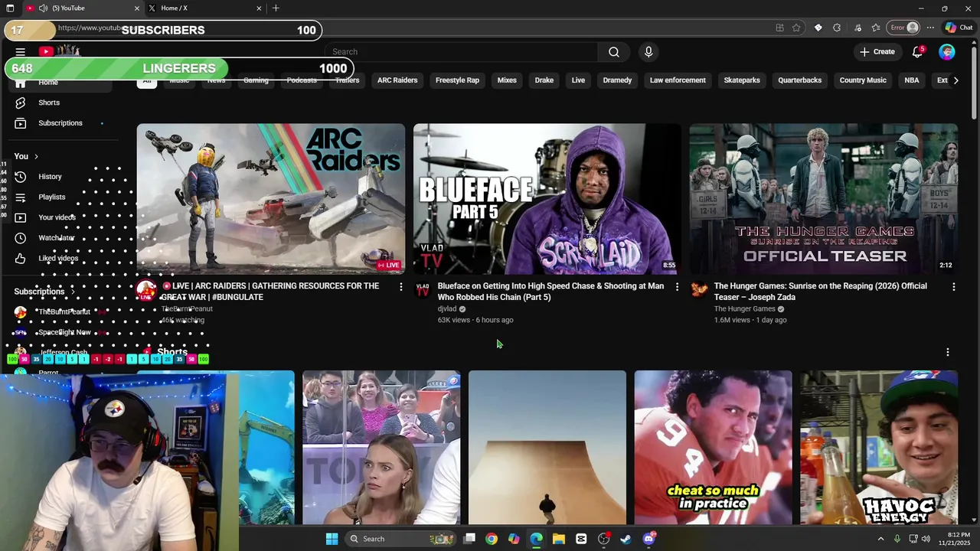This screenshot has height=551, width=980.
Task: Select the Law enforcement category chip
Action: coord(678,80)
